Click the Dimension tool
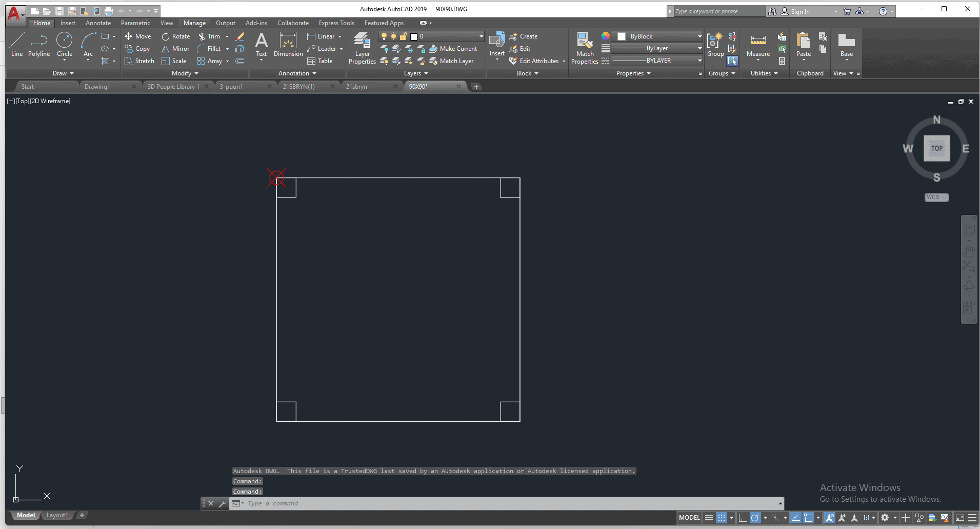Image resolution: width=980 pixels, height=529 pixels. point(288,44)
